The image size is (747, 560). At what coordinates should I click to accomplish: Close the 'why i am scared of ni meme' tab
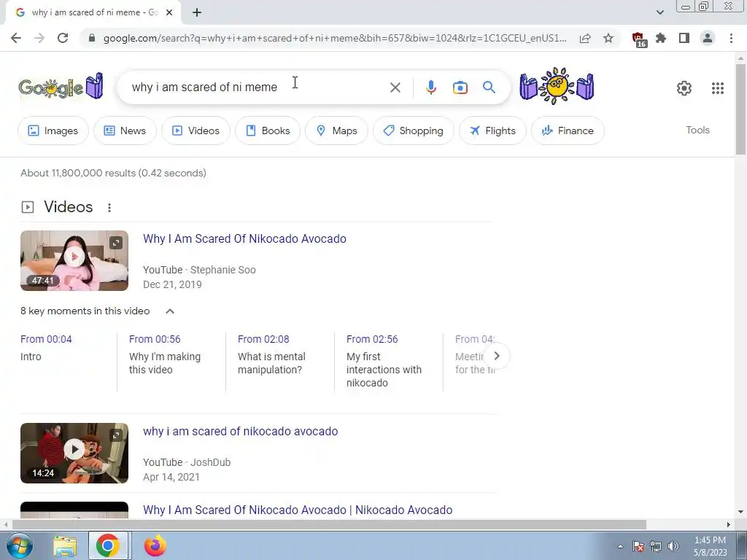169,13
